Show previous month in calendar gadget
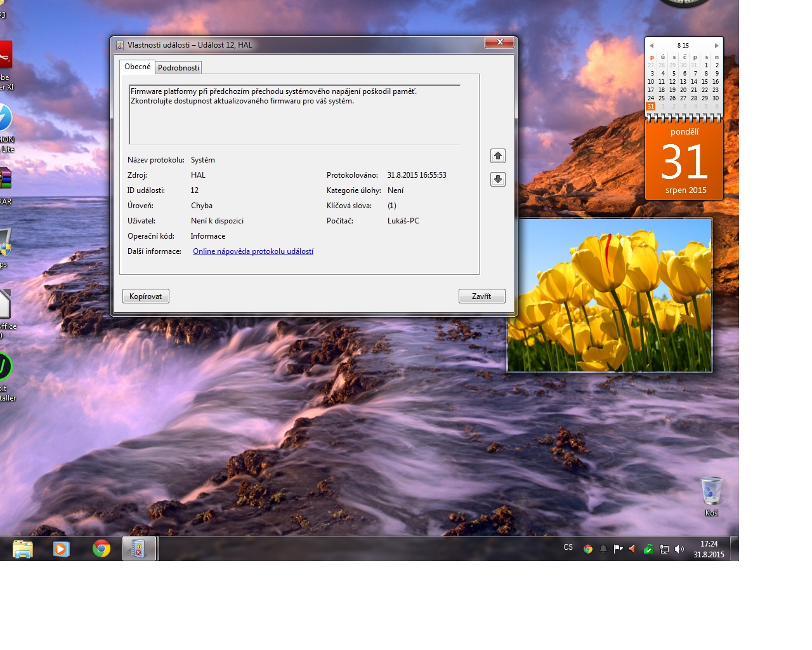Screen dimensions: 812x650 (x=652, y=46)
